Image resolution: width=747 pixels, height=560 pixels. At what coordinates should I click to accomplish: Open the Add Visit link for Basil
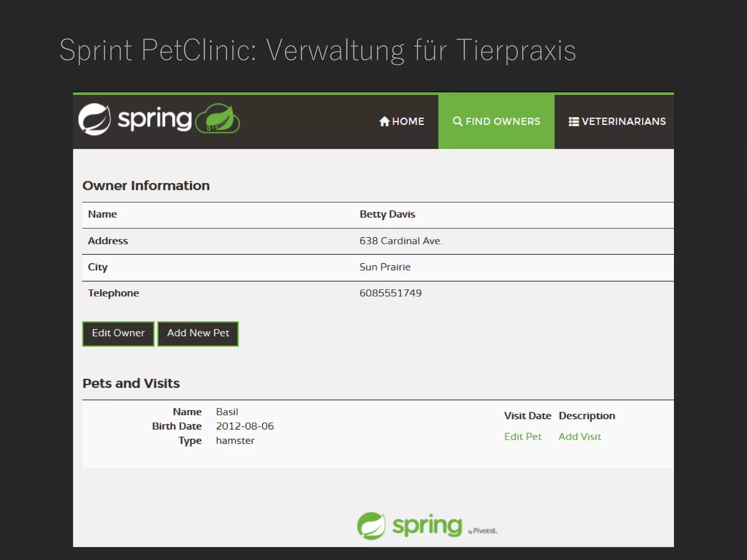580,436
